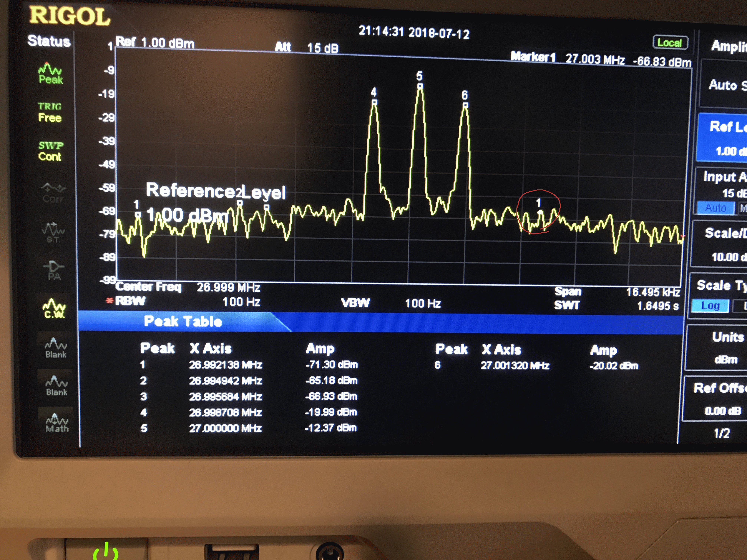Click the Span 16.495 kHz readout

(617, 292)
